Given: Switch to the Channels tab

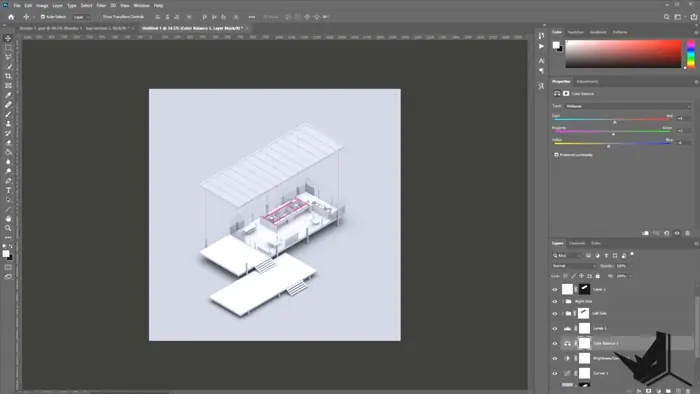Looking at the screenshot, I should [577, 244].
